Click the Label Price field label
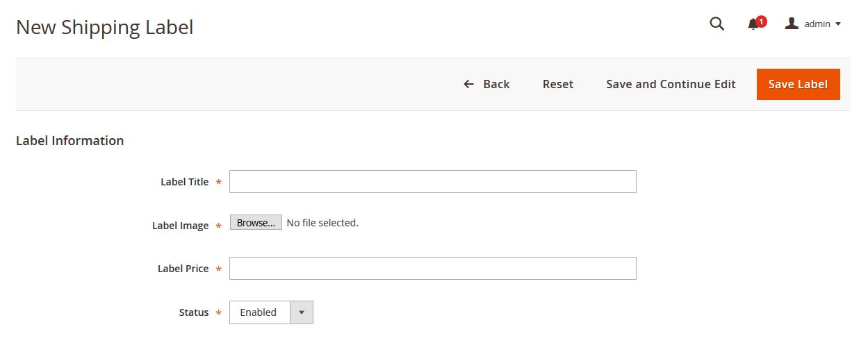This screenshot has height=352, width=868. pos(183,269)
